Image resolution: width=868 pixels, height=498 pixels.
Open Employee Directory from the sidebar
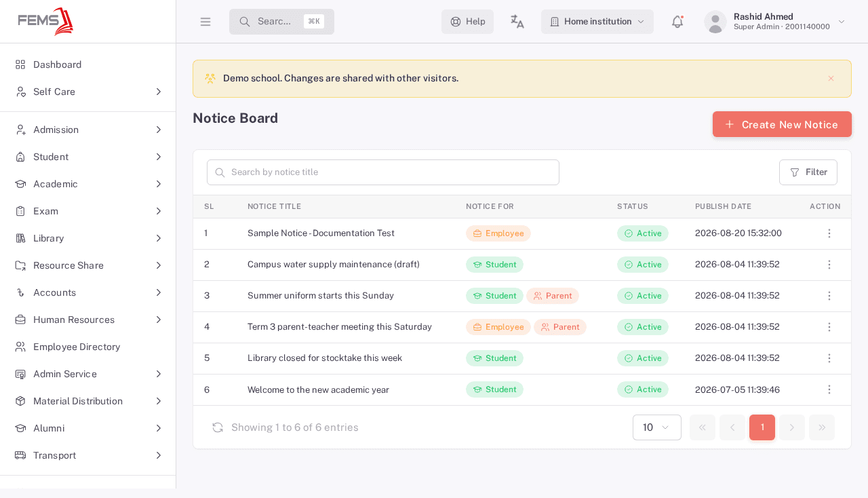click(x=88, y=347)
